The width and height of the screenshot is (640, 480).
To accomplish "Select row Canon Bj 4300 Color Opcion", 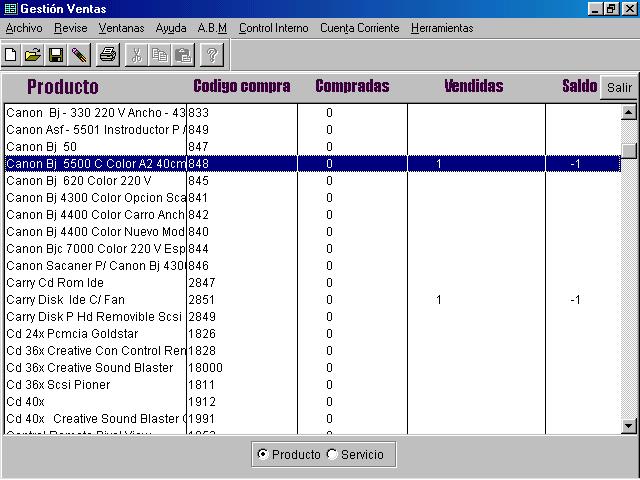I will click(312, 198).
